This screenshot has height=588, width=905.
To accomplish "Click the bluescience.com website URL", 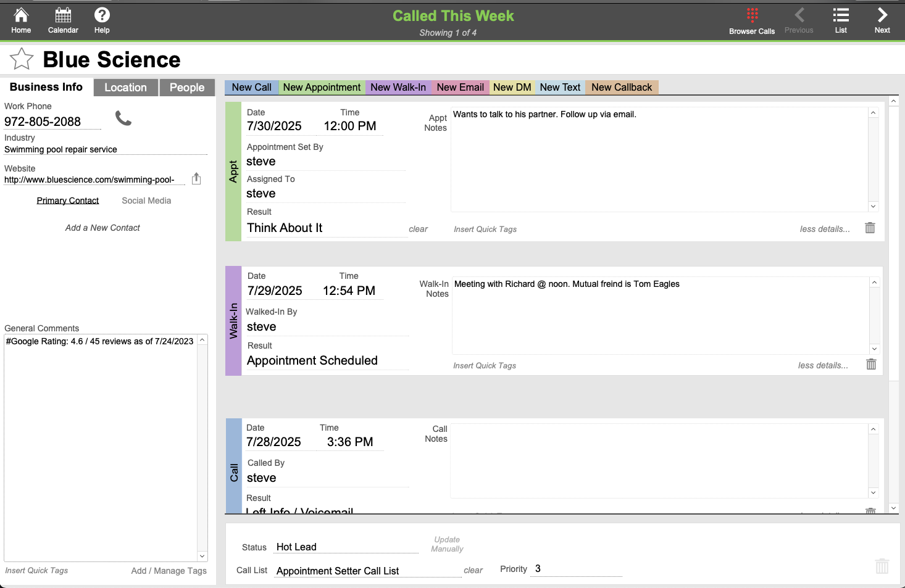I will click(94, 180).
